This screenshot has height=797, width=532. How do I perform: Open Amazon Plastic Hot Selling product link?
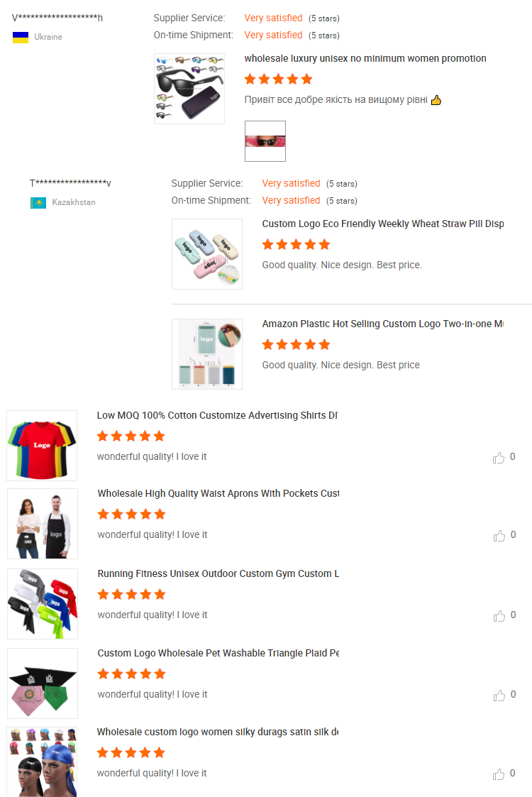382,324
